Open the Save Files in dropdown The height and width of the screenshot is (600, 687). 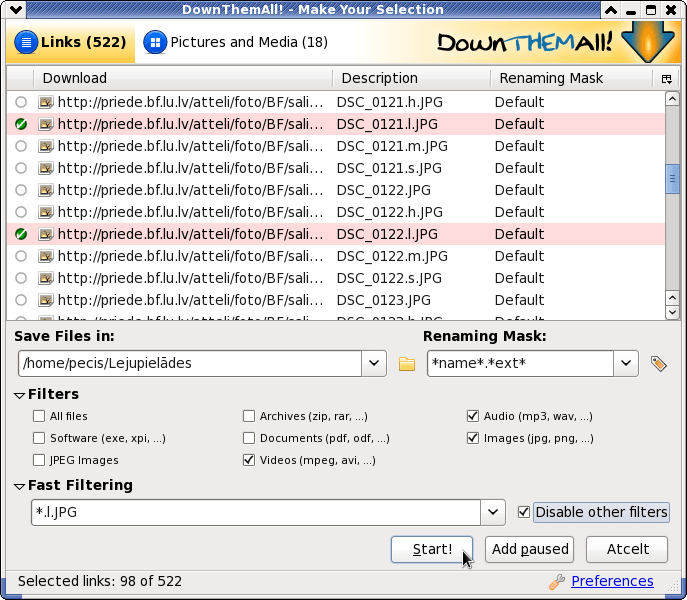pyautogui.click(x=374, y=363)
